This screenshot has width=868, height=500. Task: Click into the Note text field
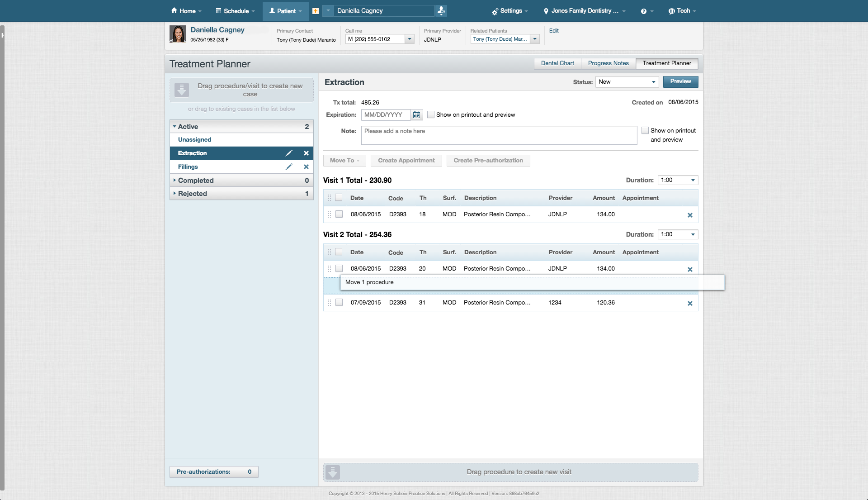(x=499, y=135)
